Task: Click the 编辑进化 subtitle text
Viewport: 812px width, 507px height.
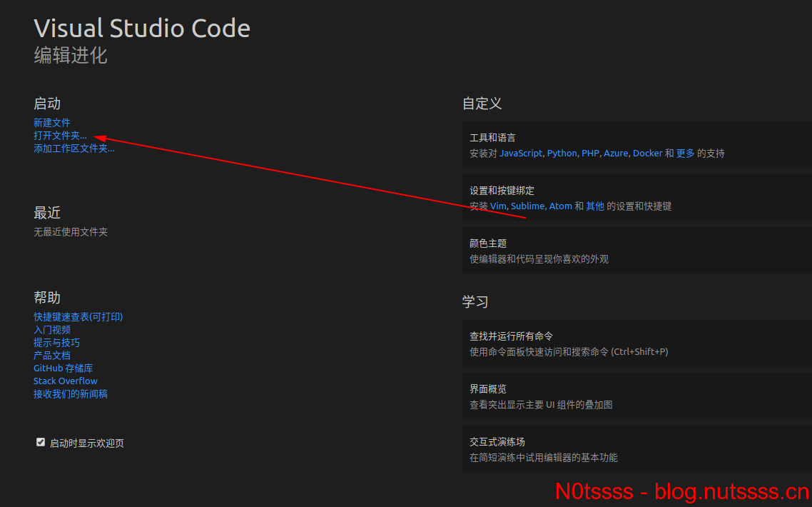Action: click(71, 56)
